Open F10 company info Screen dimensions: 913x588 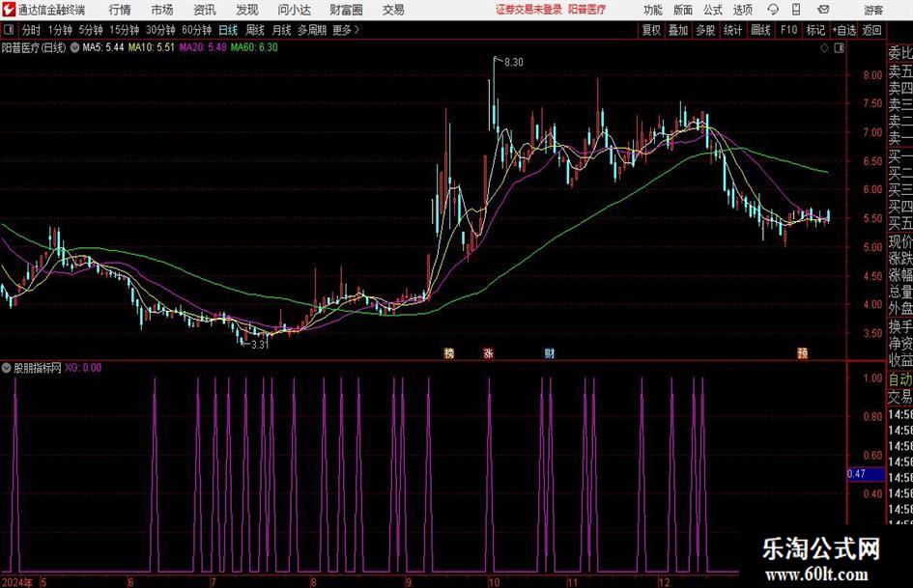pos(788,30)
